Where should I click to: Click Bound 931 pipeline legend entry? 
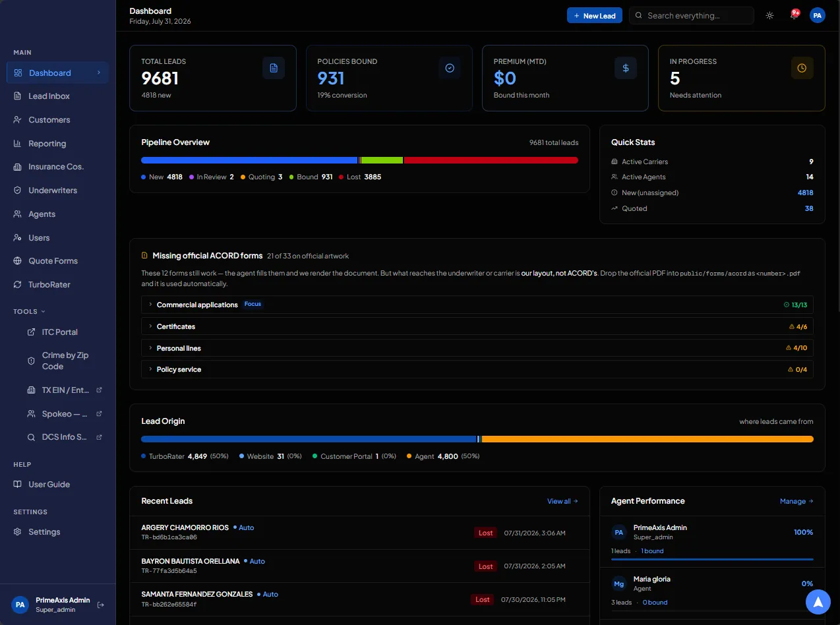tap(311, 177)
